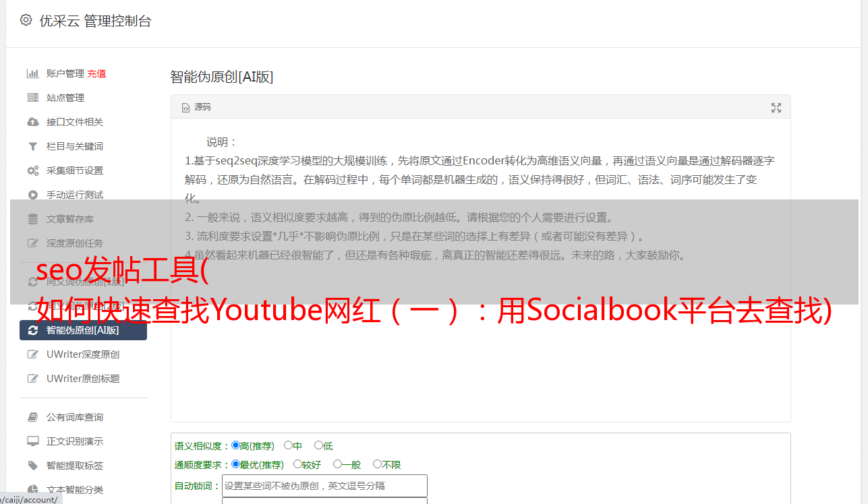Click the red 充值 recharge link
Screen dimensions: 868x504
pyautogui.click(x=96, y=73)
